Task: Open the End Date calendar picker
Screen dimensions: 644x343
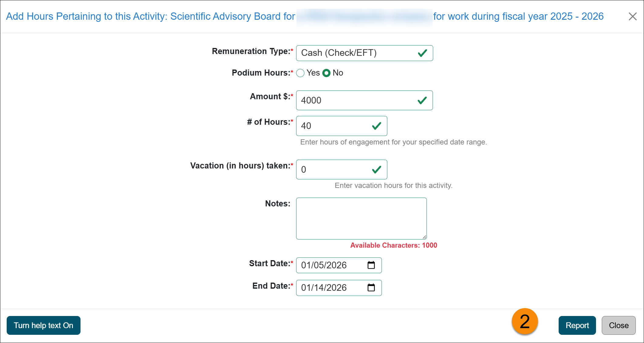Action: click(x=371, y=288)
